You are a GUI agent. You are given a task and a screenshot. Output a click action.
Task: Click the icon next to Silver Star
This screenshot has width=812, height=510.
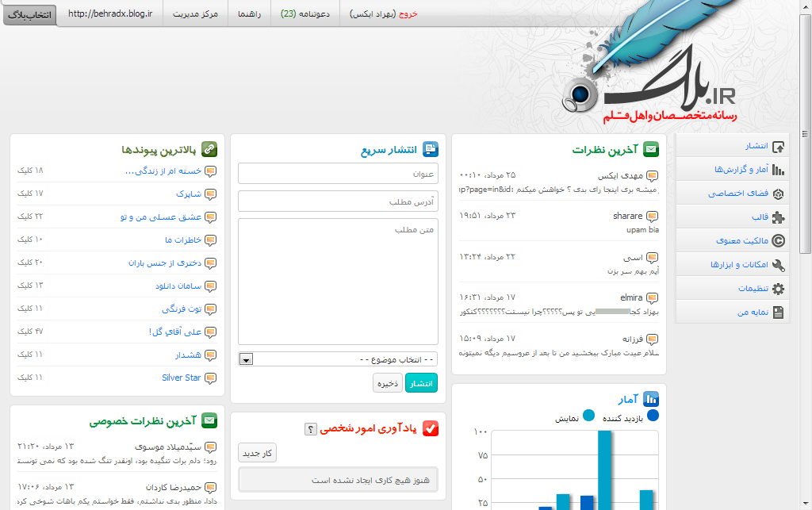click(210, 378)
